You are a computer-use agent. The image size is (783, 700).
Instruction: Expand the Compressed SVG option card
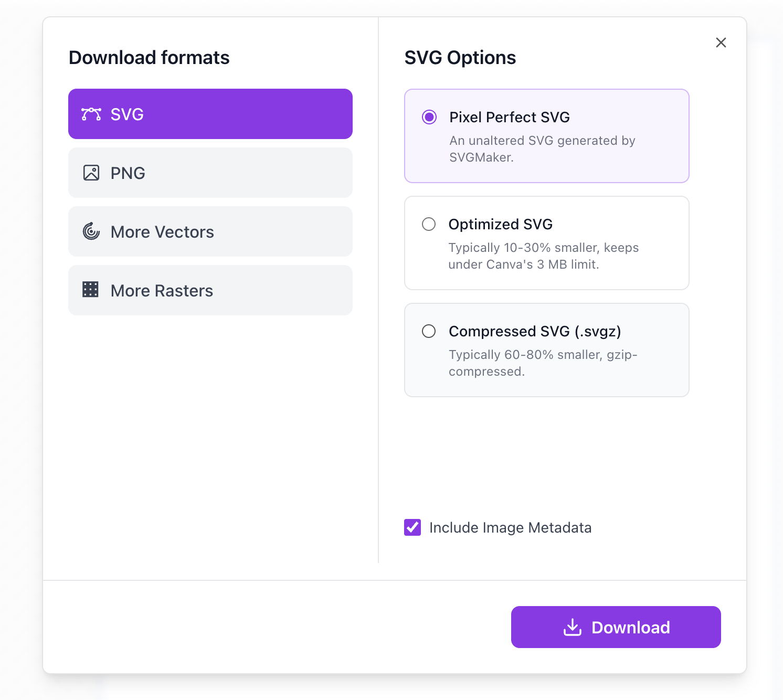(x=546, y=350)
